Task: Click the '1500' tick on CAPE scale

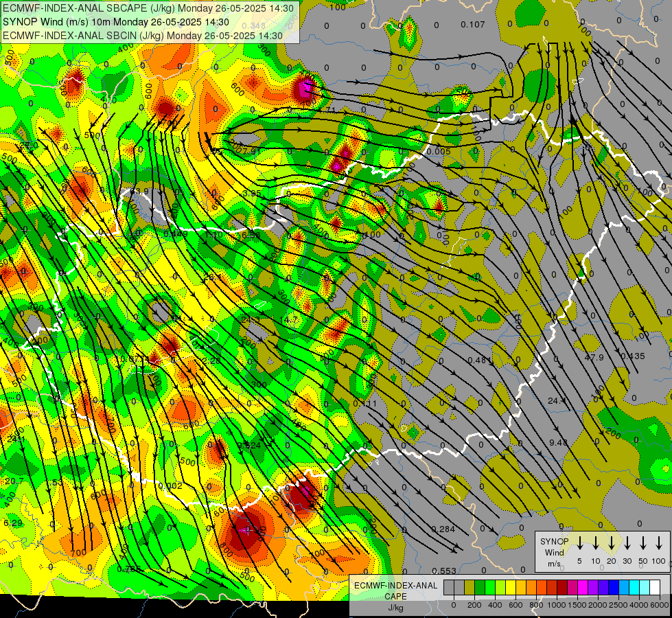Action: [577, 605]
